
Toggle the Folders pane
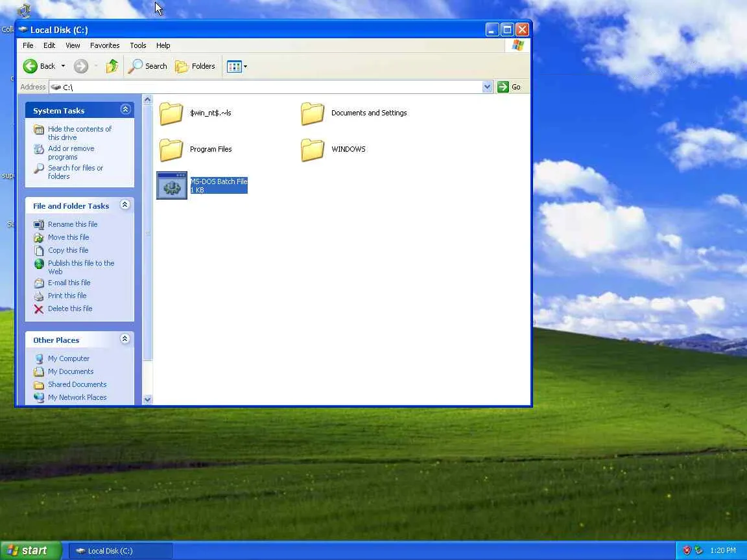point(195,66)
